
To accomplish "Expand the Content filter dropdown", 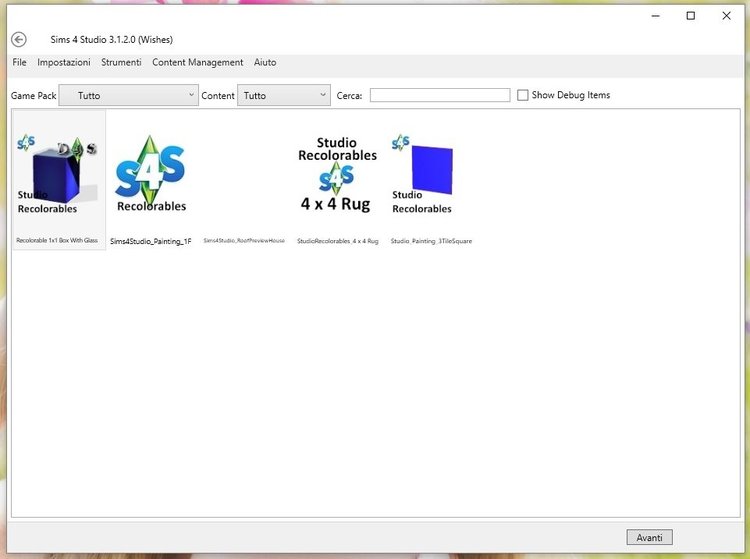I will [284, 95].
